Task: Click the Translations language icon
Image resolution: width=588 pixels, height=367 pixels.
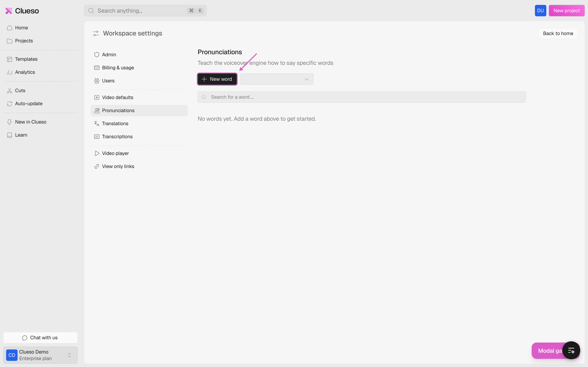Action: point(96,123)
